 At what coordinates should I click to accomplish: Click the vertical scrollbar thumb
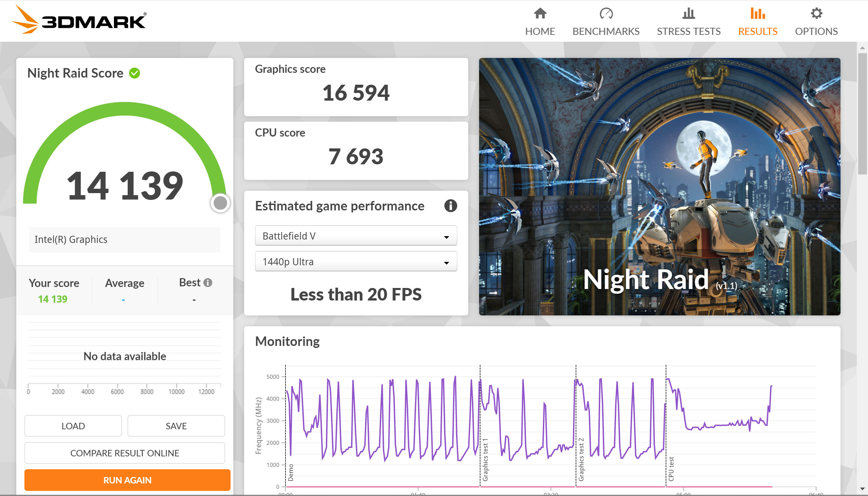click(862, 114)
